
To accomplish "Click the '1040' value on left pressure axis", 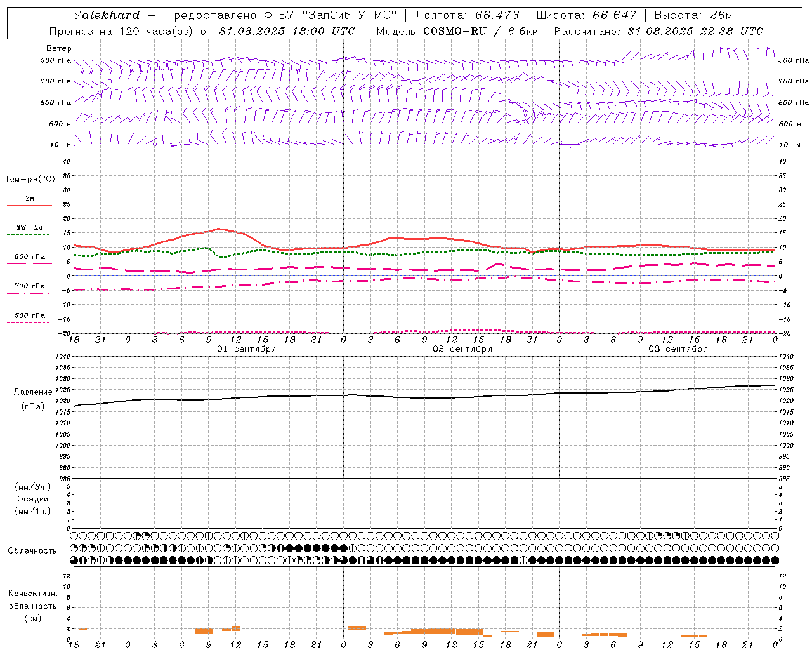I will [x=62, y=357].
